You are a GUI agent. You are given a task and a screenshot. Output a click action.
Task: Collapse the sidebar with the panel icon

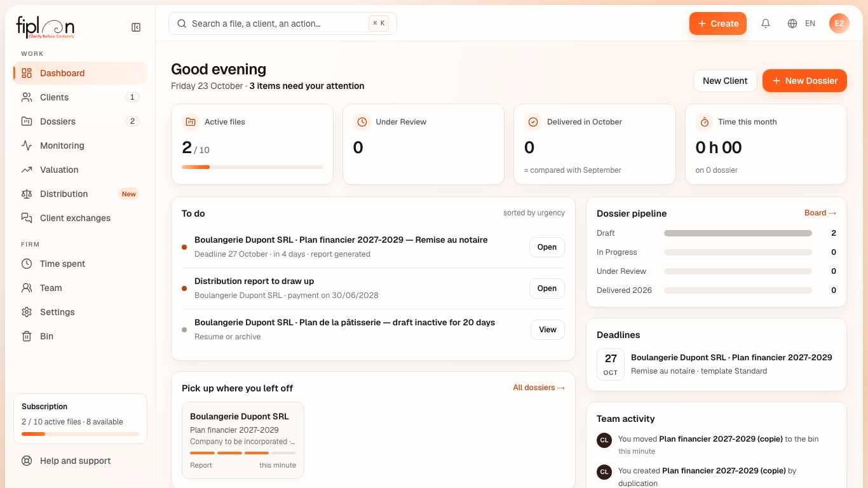136,27
